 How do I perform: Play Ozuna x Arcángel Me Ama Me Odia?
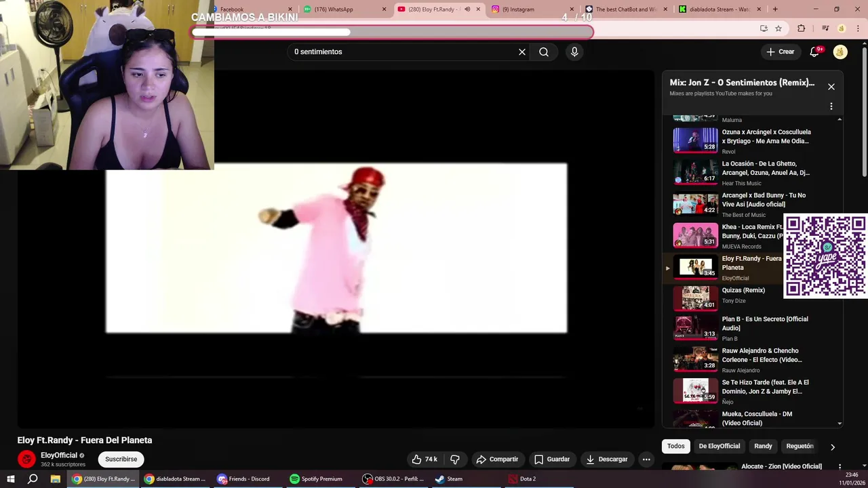[x=753, y=141]
